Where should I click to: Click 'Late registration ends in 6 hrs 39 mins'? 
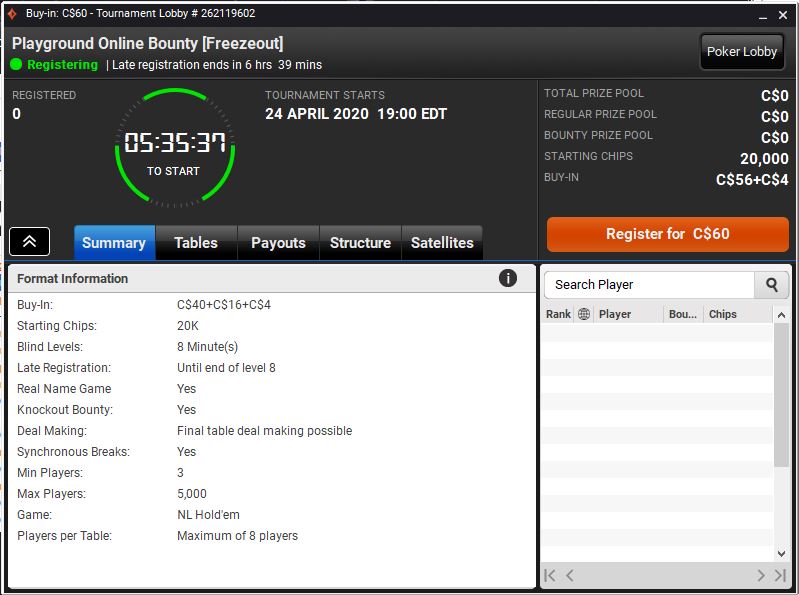tap(217, 65)
